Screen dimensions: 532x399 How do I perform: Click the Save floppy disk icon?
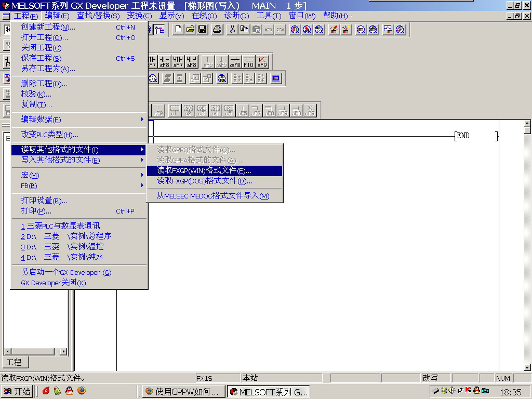click(202, 30)
